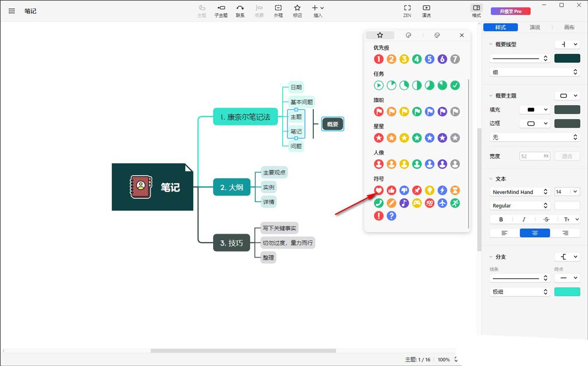The image size is (588, 366).
Task: Select task start play marker
Action: (379, 85)
